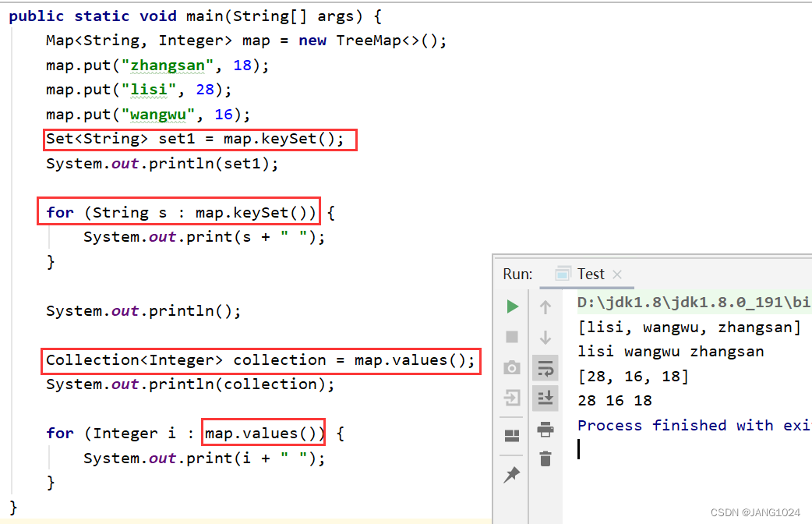Click the System.out.println(collection) line
812x524 pixels.
(x=190, y=384)
